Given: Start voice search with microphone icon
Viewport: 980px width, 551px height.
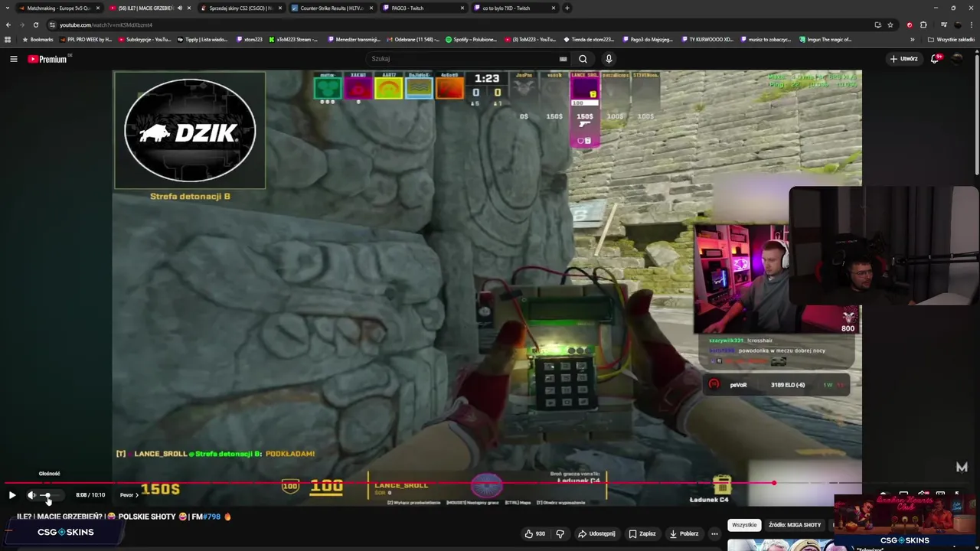Looking at the screenshot, I should coord(609,59).
